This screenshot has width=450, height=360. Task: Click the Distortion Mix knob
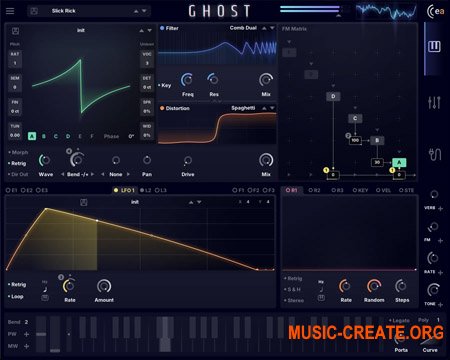tap(266, 160)
